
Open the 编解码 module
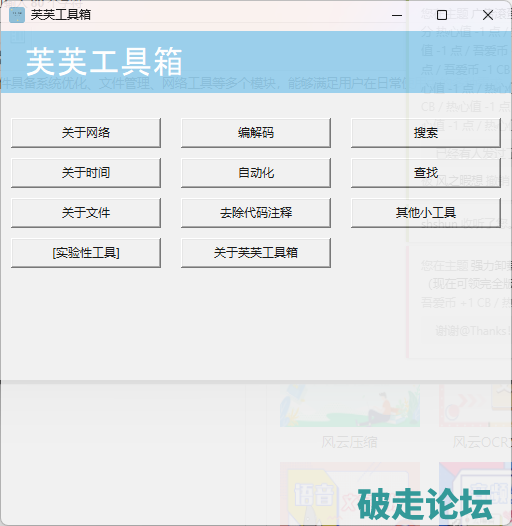[x=256, y=133]
